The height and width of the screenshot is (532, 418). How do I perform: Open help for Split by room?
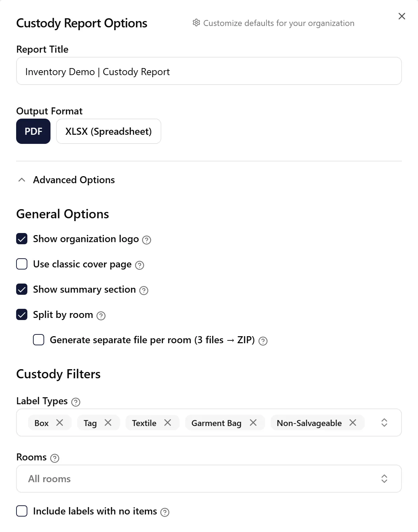(x=101, y=316)
